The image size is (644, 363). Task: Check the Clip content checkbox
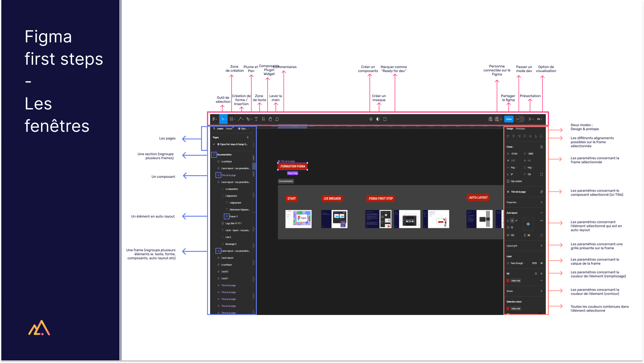pos(508,181)
